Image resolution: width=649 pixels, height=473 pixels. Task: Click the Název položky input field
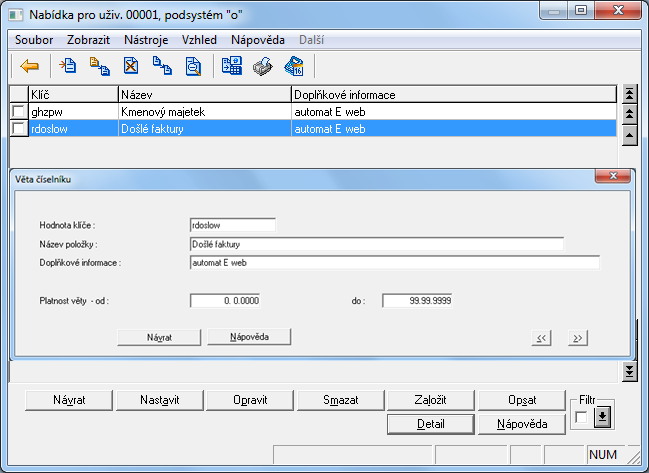point(375,243)
